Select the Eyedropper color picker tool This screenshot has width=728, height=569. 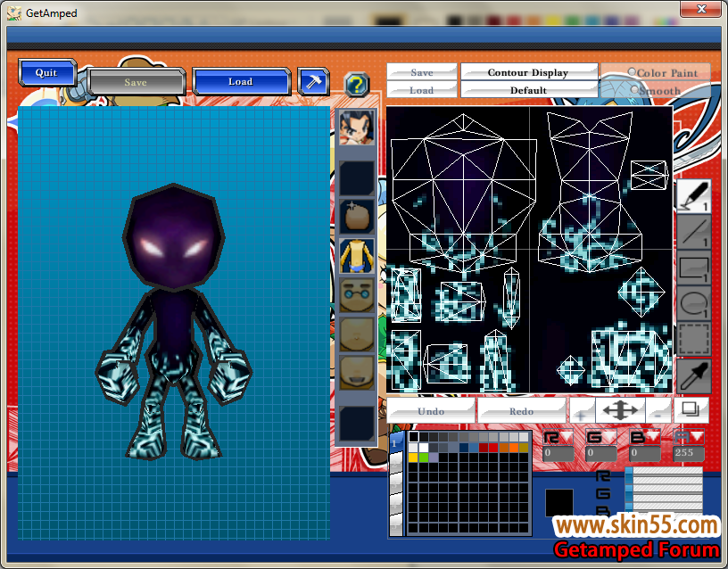coord(693,376)
